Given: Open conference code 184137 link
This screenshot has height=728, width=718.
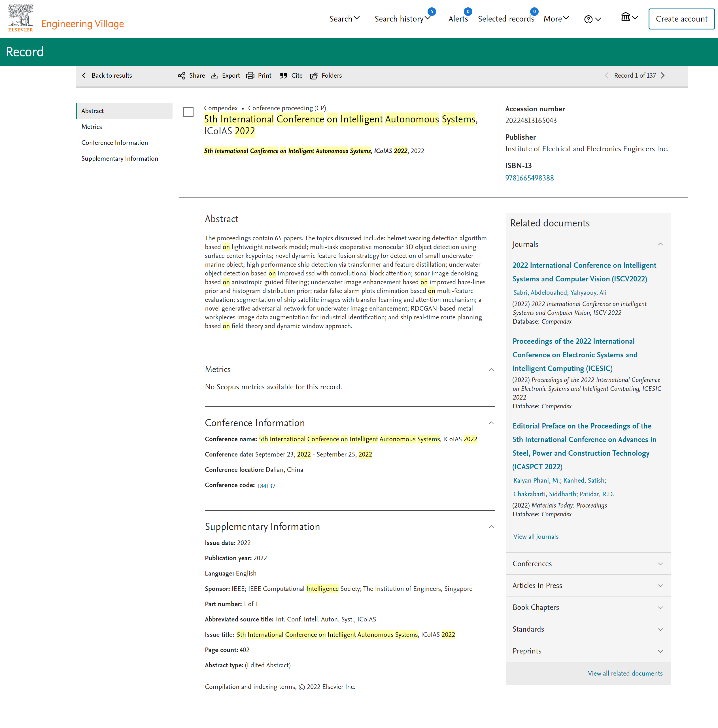Looking at the screenshot, I should (266, 486).
